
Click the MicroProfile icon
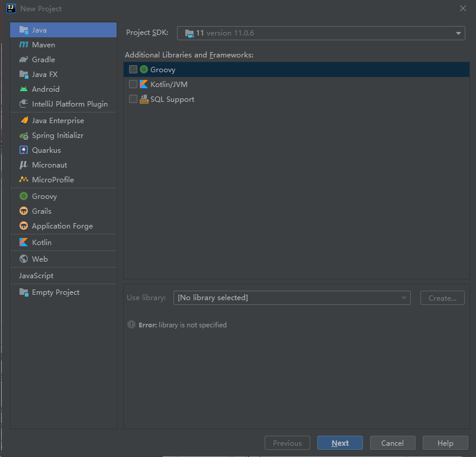click(24, 179)
